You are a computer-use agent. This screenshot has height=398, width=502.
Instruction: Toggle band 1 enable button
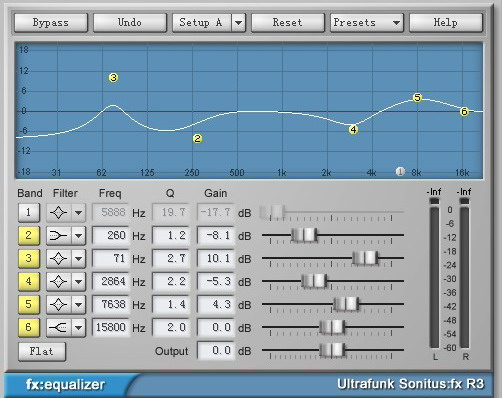29,212
